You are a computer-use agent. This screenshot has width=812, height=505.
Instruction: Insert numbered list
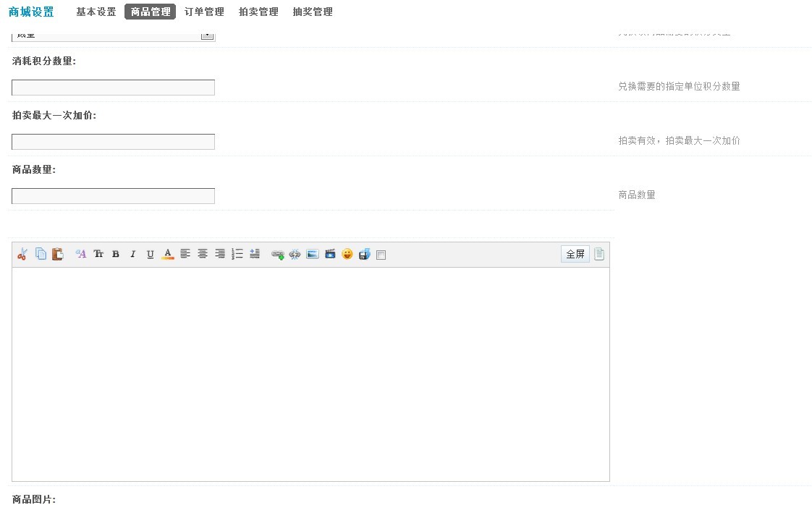point(237,254)
